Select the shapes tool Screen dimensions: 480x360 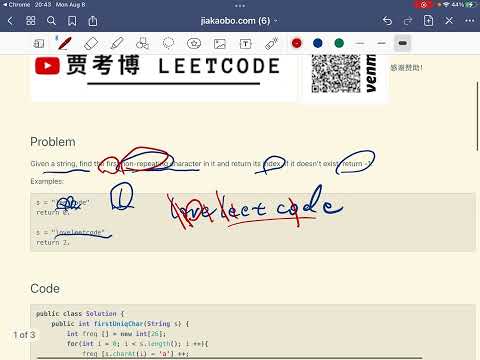[142, 43]
